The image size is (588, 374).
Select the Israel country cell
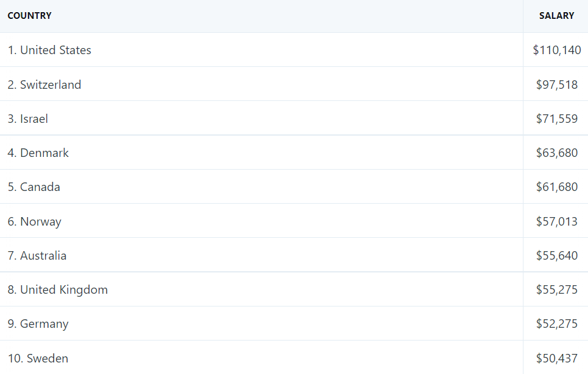[x=28, y=119]
